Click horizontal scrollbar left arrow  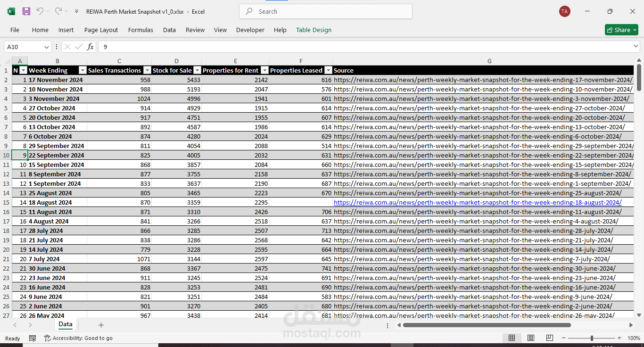tap(399, 325)
